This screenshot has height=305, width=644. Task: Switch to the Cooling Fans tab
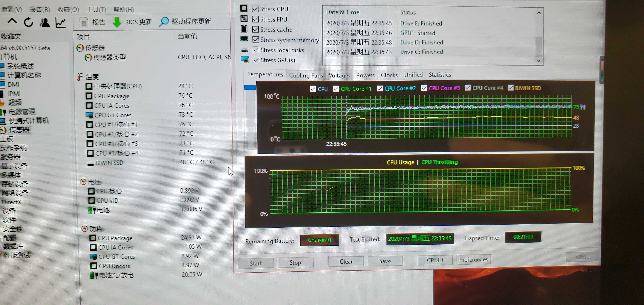pyautogui.click(x=306, y=75)
